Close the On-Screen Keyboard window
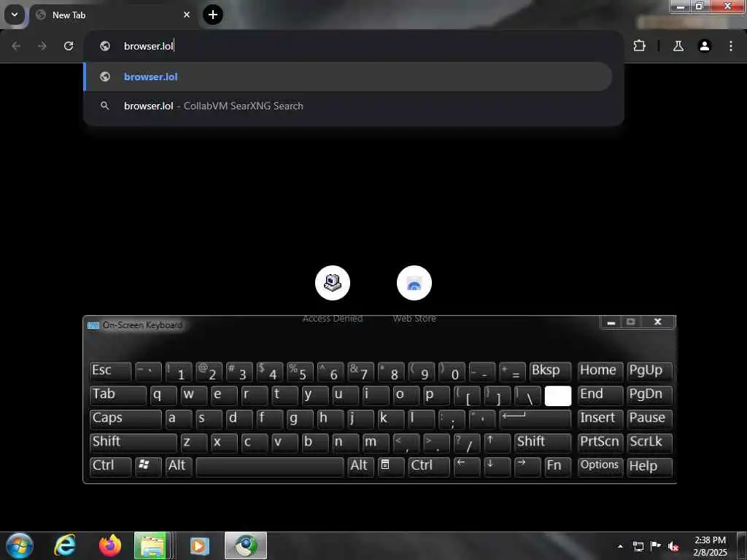The width and height of the screenshot is (747, 560). pyautogui.click(x=657, y=322)
